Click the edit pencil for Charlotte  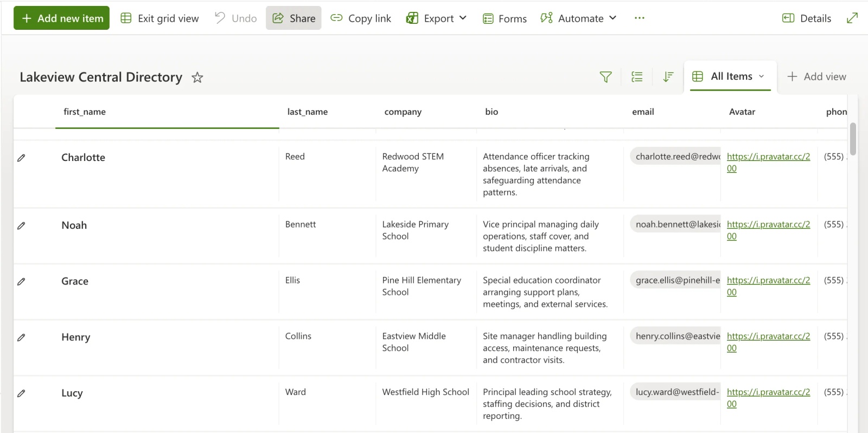(x=21, y=158)
